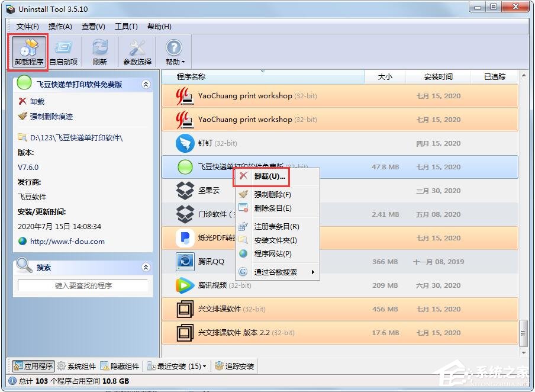535x392 pixels.
Task: Open the 最近安装(15) dropdown arrow
Action: pos(204,366)
